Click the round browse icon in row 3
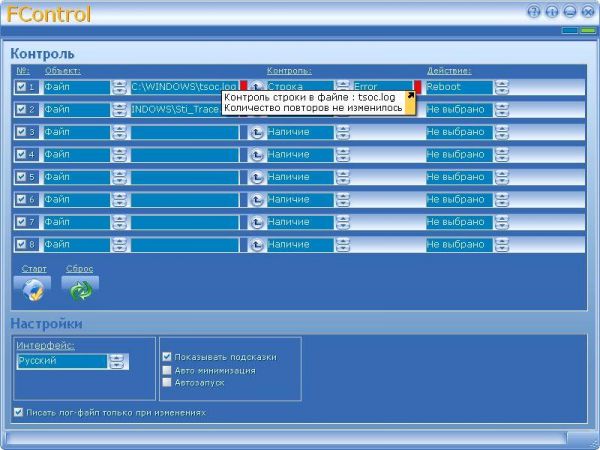Viewport: 600px width, 450px height. coord(255,132)
